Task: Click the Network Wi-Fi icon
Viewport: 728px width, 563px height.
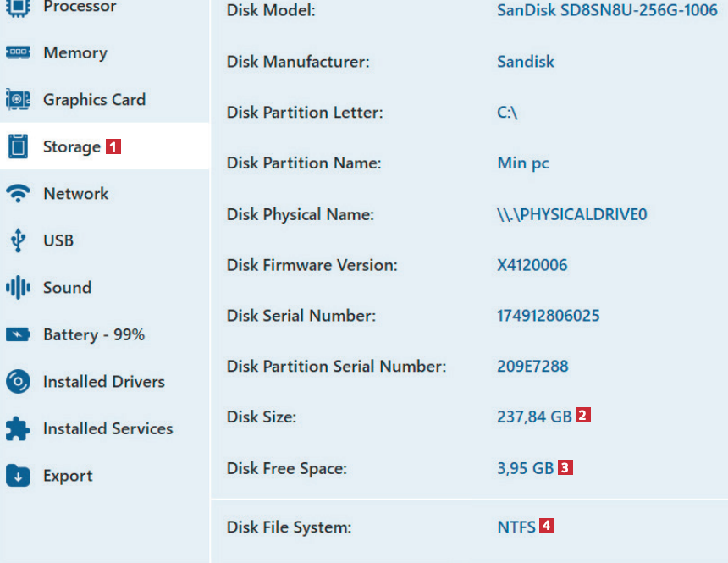Action: (18, 194)
